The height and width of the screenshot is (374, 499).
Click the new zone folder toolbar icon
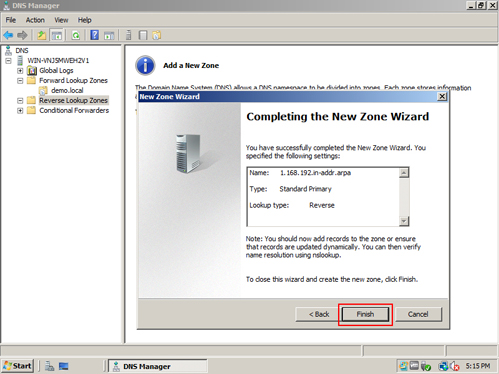pos(157,35)
